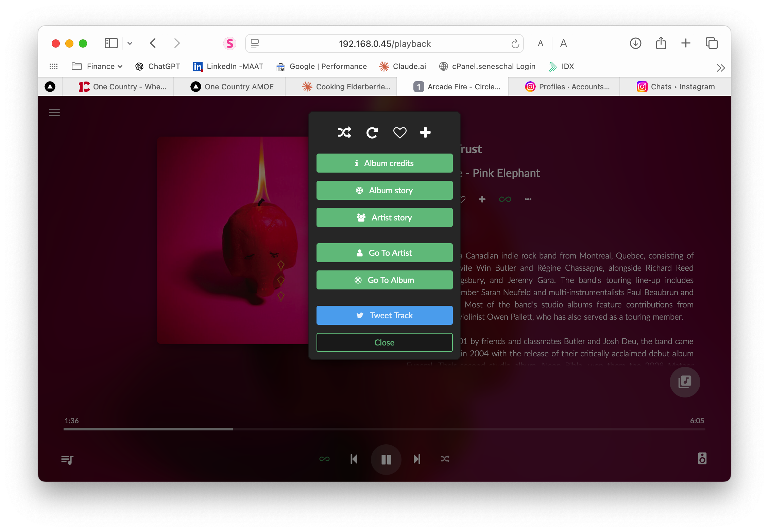
Task: Toggle the Safari sidebar
Action: (x=111, y=43)
